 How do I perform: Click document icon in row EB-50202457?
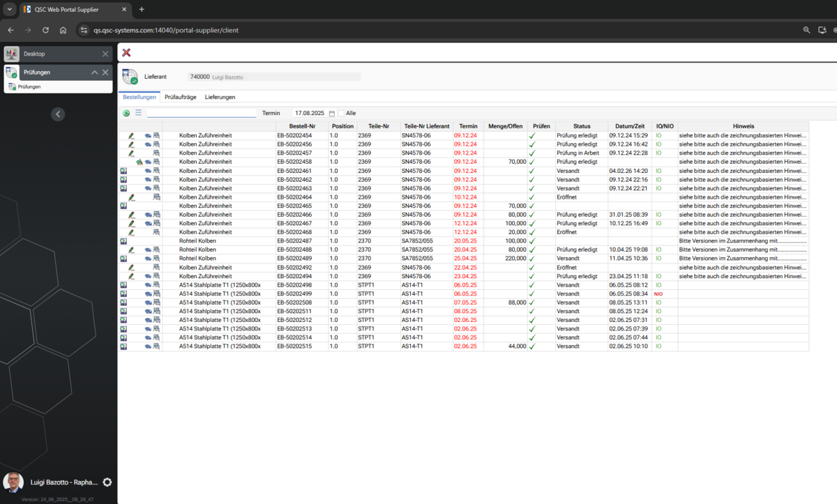(156, 153)
